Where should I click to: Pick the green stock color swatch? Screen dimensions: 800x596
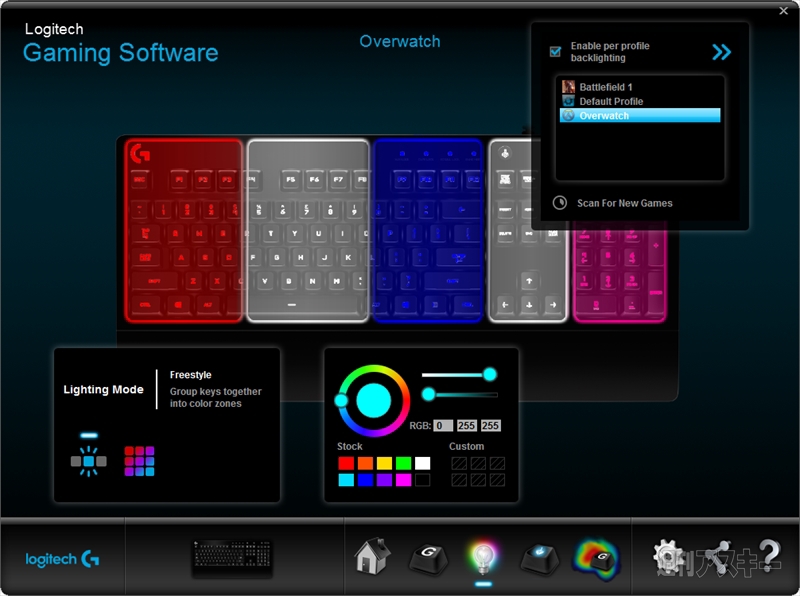(x=403, y=463)
